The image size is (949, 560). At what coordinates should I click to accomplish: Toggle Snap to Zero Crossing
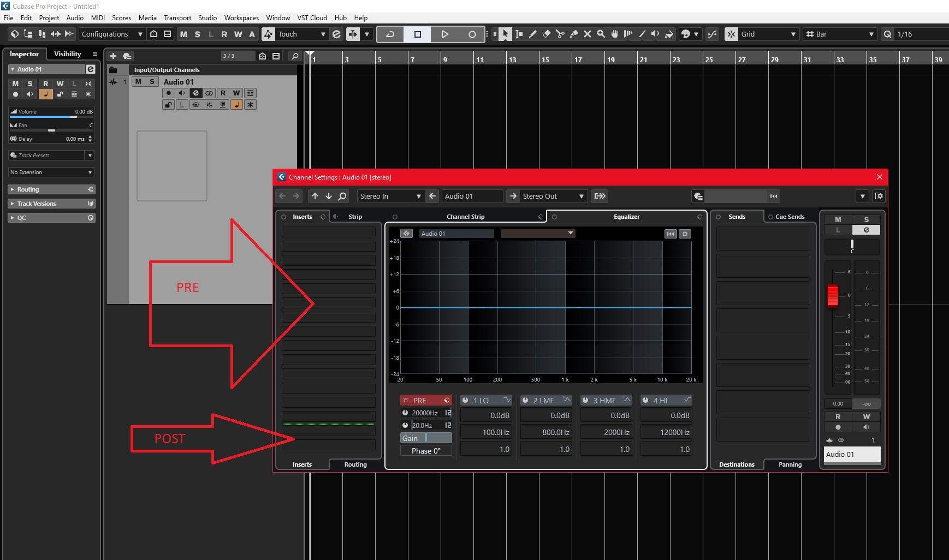(x=712, y=34)
